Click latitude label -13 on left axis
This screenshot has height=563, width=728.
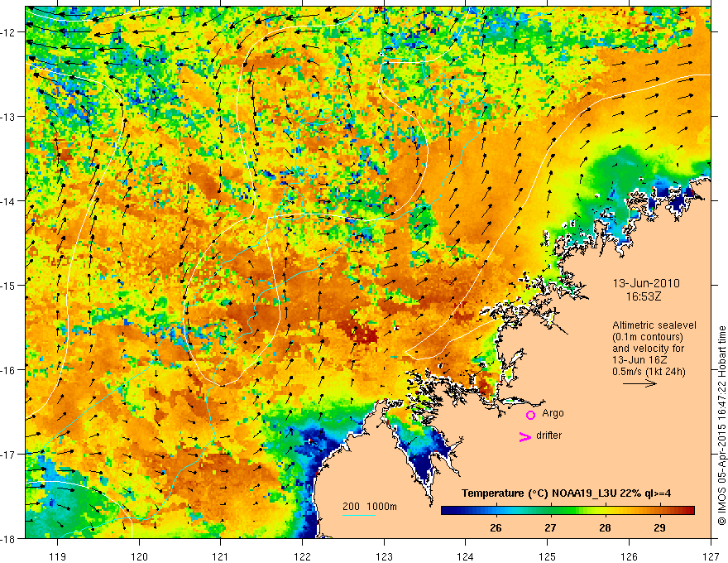click(x=10, y=117)
